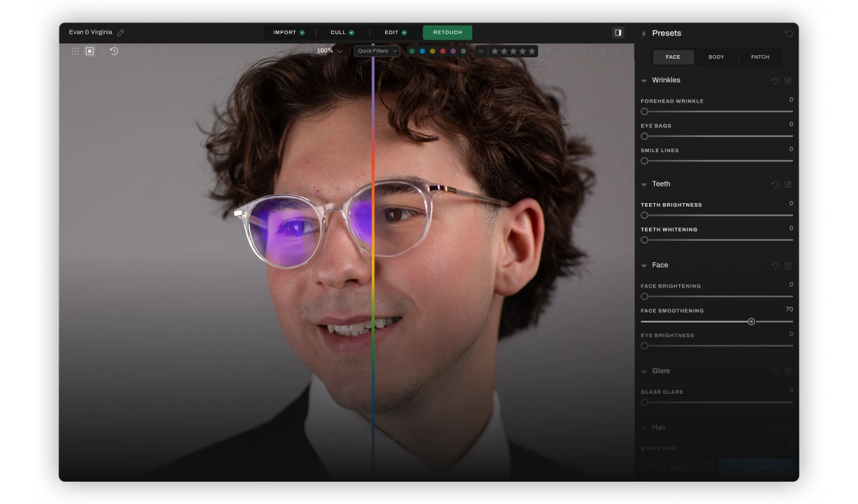This screenshot has height=504, width=858.
Task: Switch to the Body tab
Action: [716, 57]
